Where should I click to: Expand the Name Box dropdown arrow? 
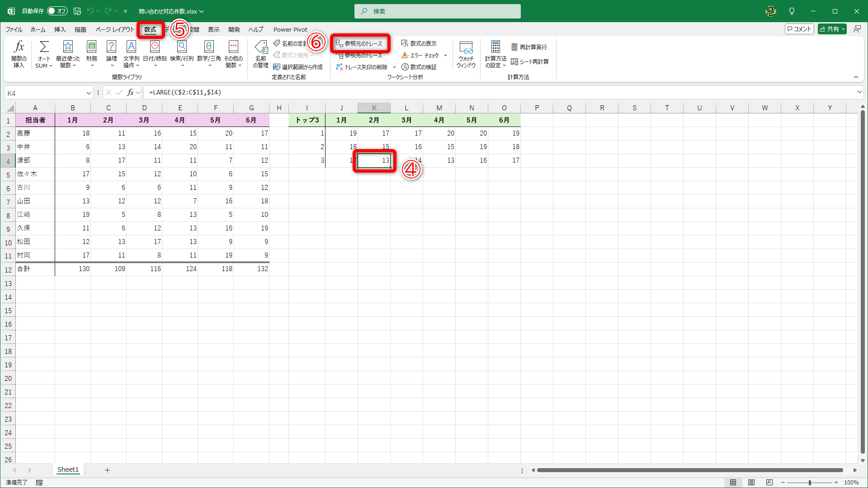[89, 93]
